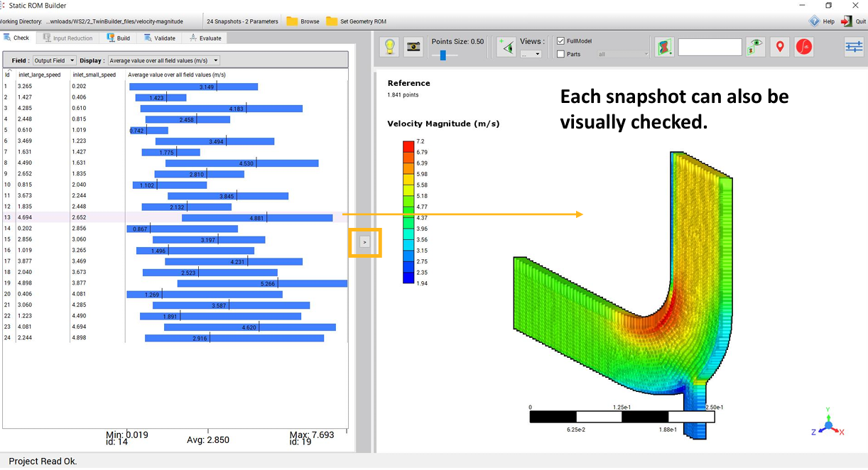Open the red circular ANSYS function icon
The width and height of the screenshot is (868, 470).
803,46
